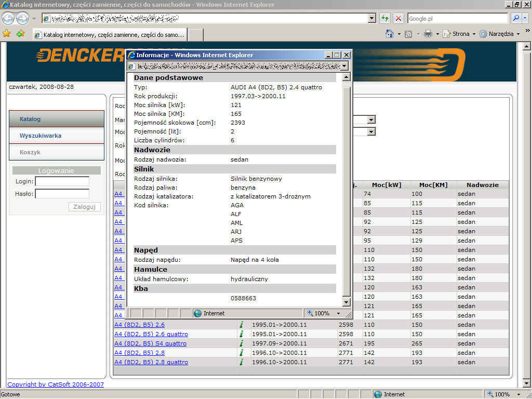The height and width of the screenshot is (399, 532).
Task: Select the Katalog internetowy browser tab
Action: pos(110,35)
